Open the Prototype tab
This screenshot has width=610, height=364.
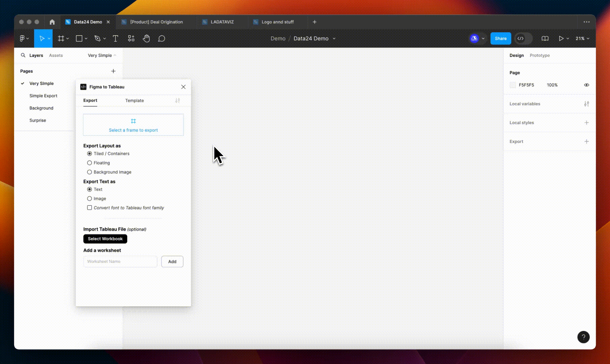pyautogui.click(x=539, y=55)
